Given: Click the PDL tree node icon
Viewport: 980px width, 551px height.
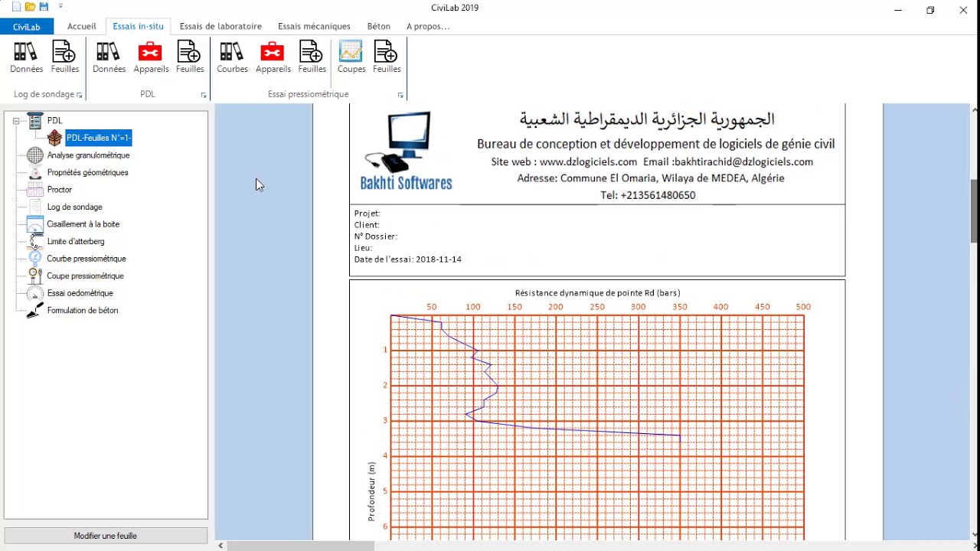Looking at the screenshot, I should [x=35, y=120].
